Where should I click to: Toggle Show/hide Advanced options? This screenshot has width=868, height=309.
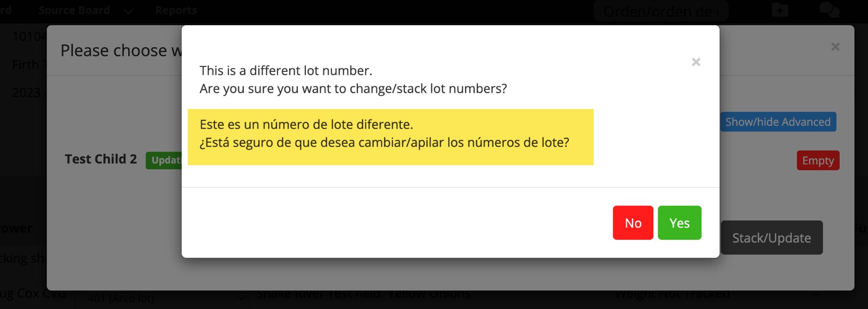(777, 122)
